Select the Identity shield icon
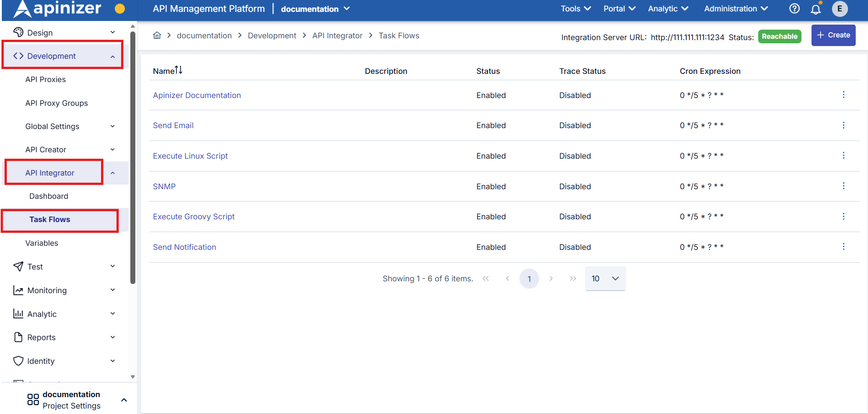Screen dimensions: 868x414 17,361
